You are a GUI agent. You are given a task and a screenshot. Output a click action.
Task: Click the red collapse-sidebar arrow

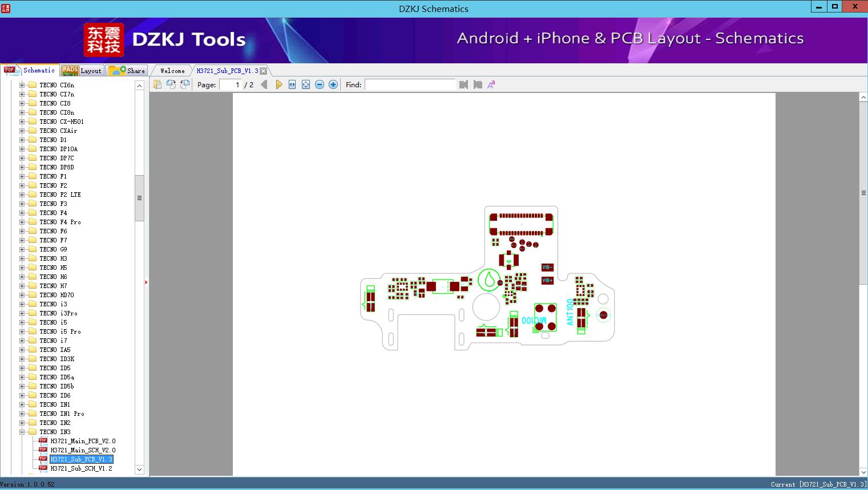(146, 282)
